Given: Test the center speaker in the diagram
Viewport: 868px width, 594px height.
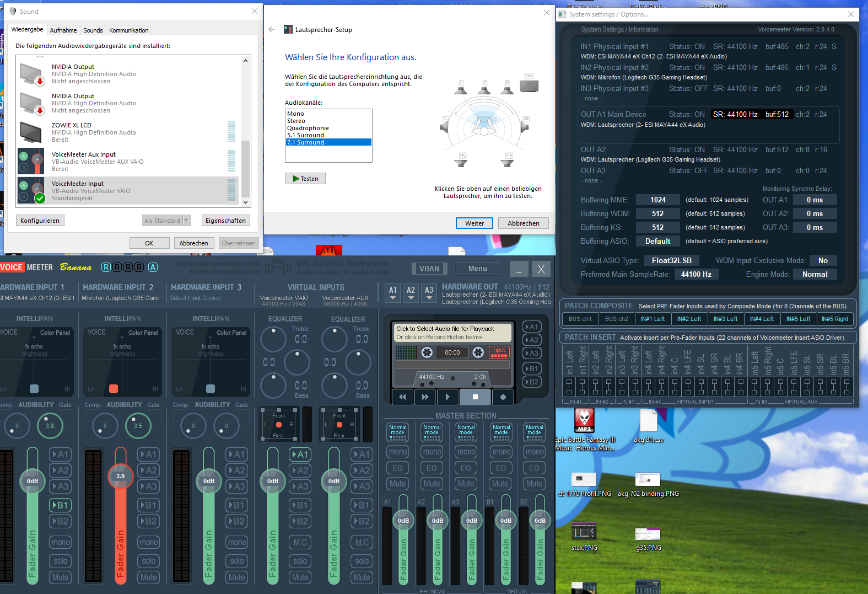Looking at the screenshot, I should click(x=484, y=87).
